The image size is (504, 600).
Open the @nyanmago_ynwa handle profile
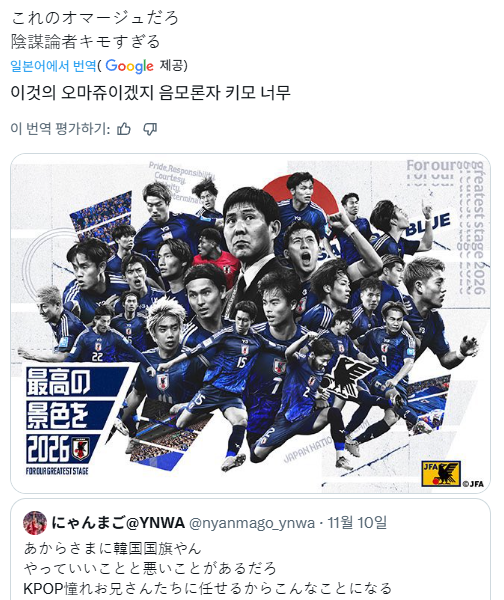click(x=252, y=523)
